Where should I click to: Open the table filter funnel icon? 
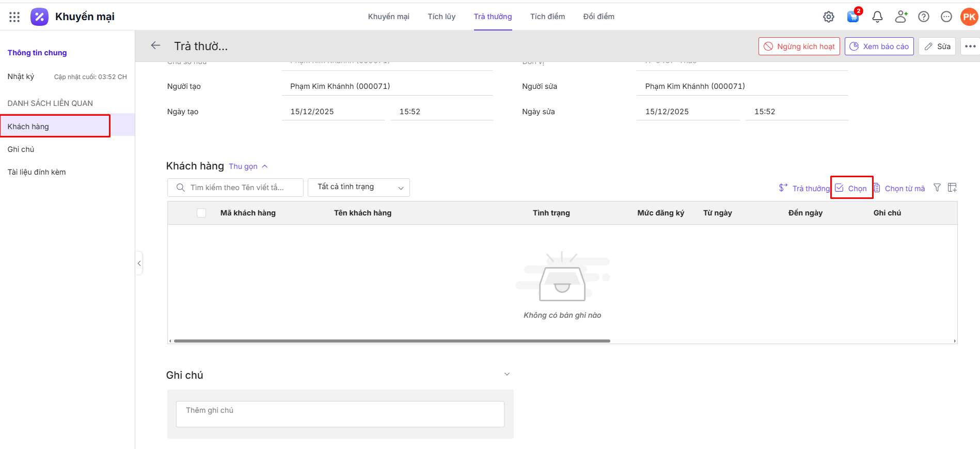tap(937, 188)
